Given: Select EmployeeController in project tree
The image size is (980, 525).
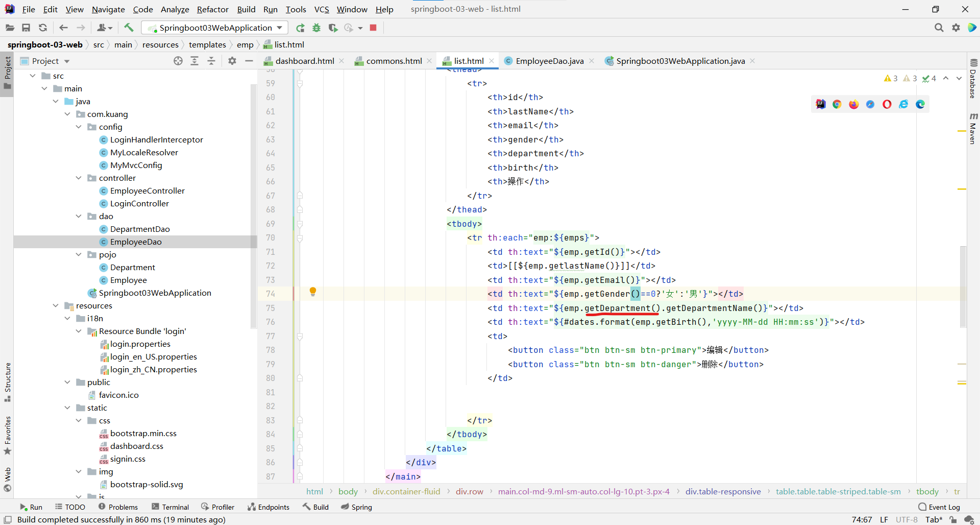Looking at the screenshot, I should (148, 190).
